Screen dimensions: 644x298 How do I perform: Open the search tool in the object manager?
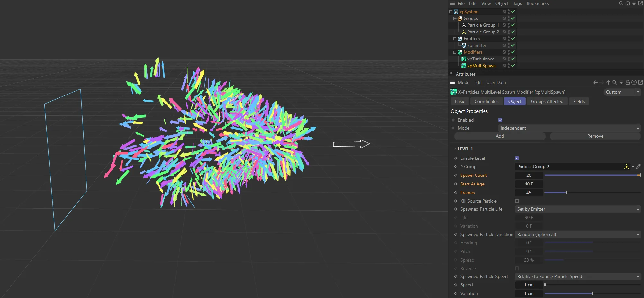pos(621,3)
